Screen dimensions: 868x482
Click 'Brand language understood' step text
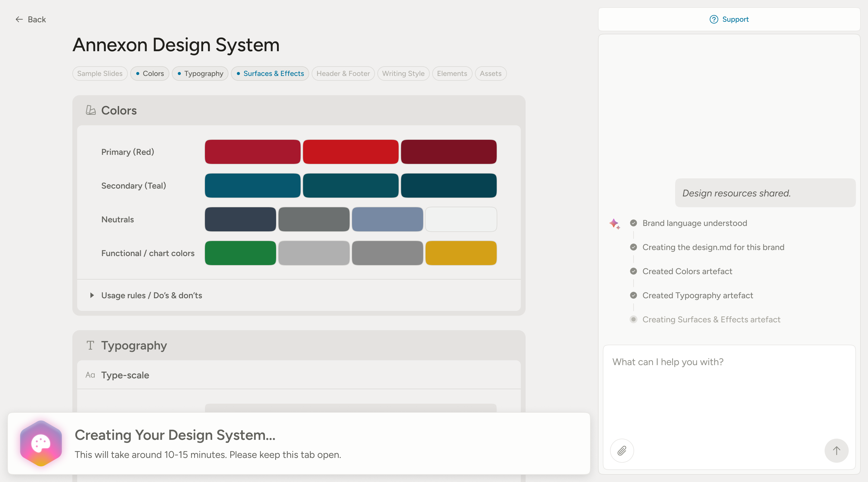[x=695, y=223]
